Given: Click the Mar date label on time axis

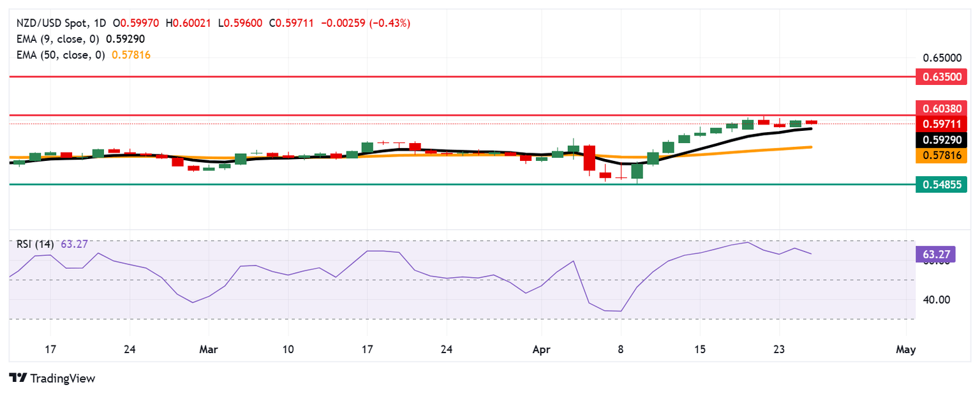Looking at the screenshot, I should click(209, 350).
